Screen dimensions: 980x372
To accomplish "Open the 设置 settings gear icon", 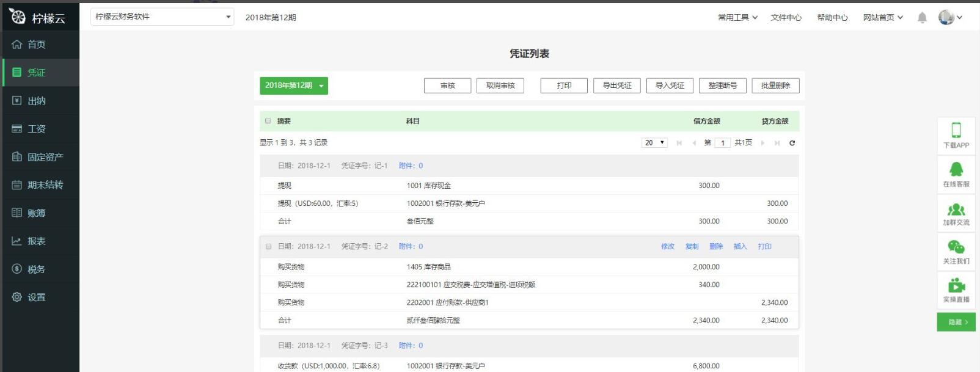I will click(x=17, y=297).
